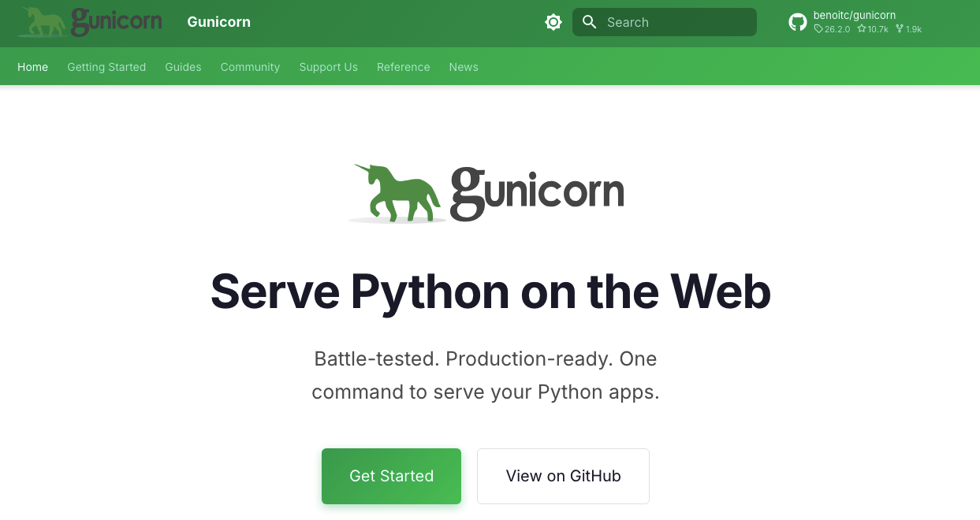Open the Community tab
The width and height of the screenshot is (980, 520).
click(x=250, y=67)
